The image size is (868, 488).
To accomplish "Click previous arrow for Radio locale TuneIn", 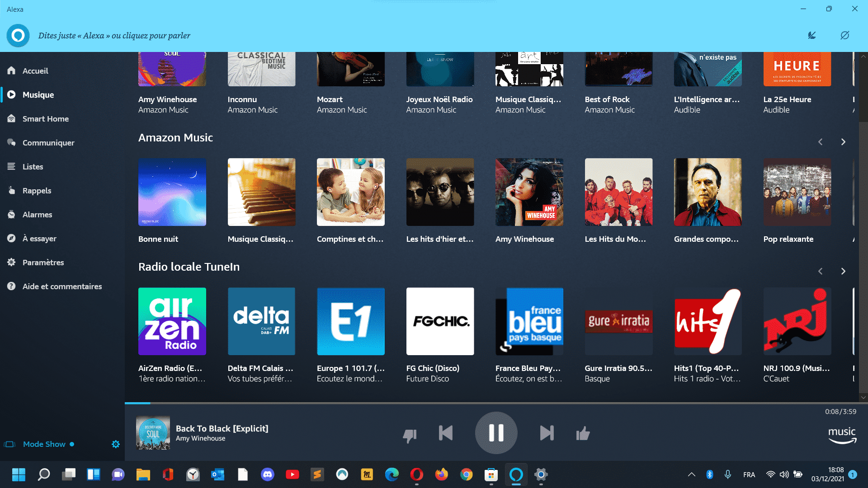I will click(x=821, y=271).
